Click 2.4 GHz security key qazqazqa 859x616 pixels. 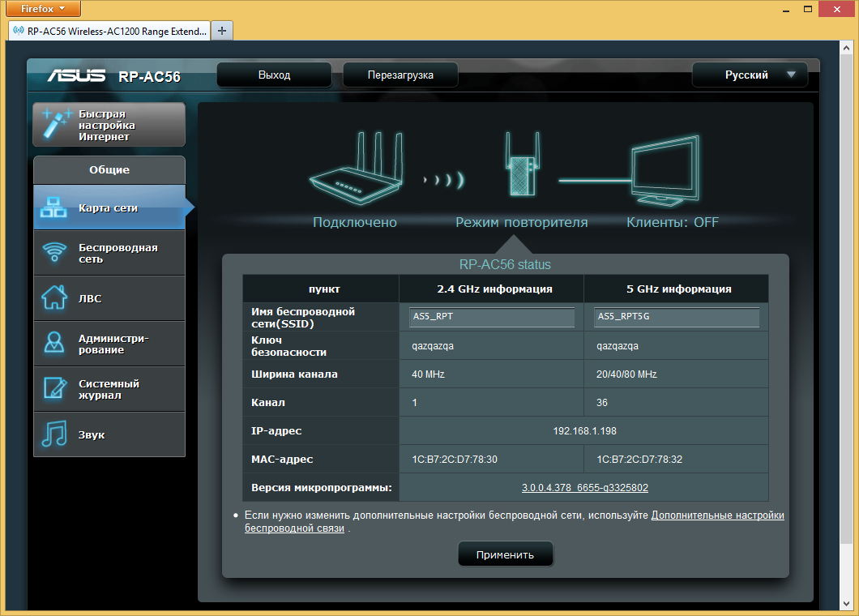pyautogui.click(x=433, y=346)
